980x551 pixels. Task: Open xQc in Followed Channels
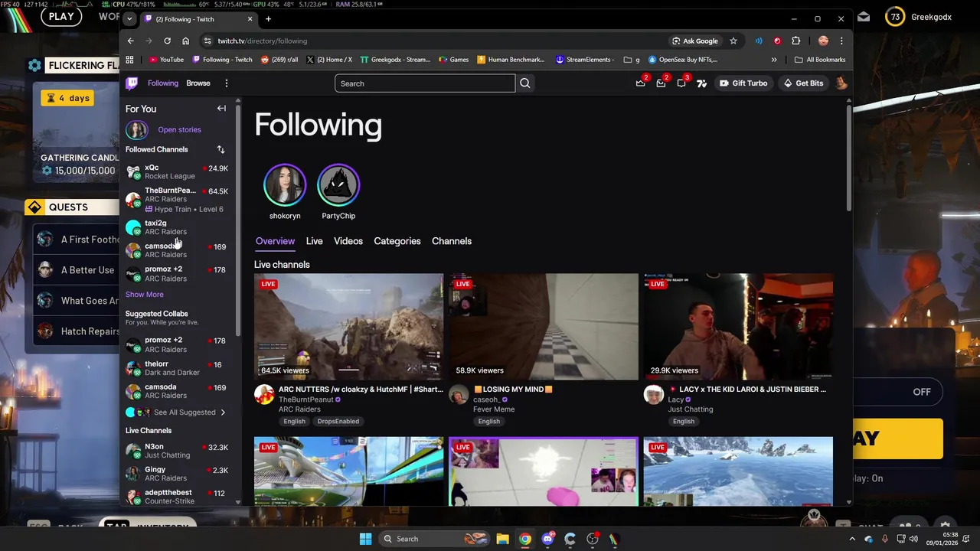pyautogui.click(x=177, y=172)
